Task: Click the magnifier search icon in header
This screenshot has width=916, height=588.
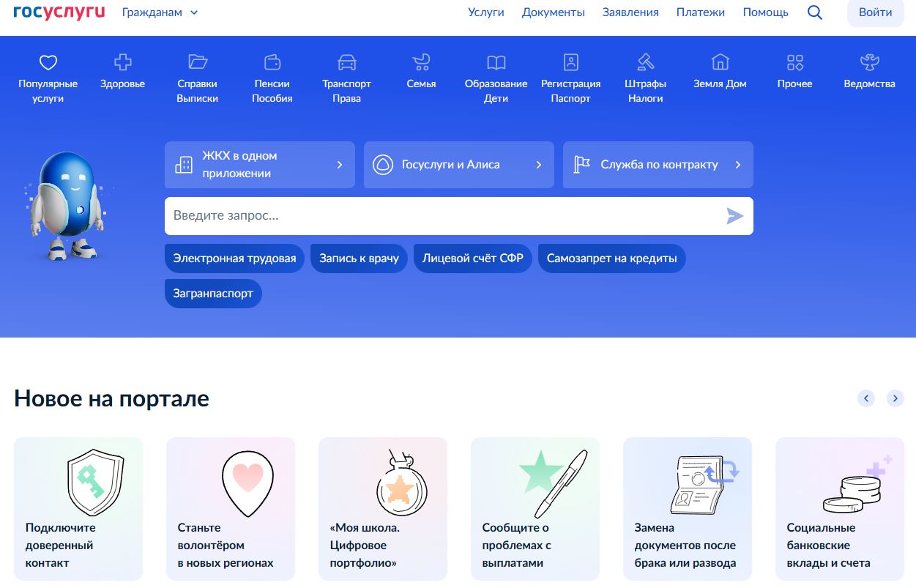Action: coord(814,12)
